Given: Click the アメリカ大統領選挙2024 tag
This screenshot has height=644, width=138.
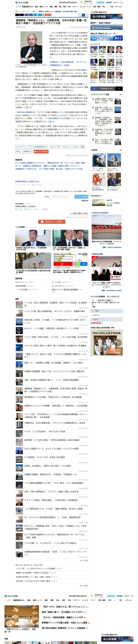Looking at the screenshot, I should coord(38,147).
